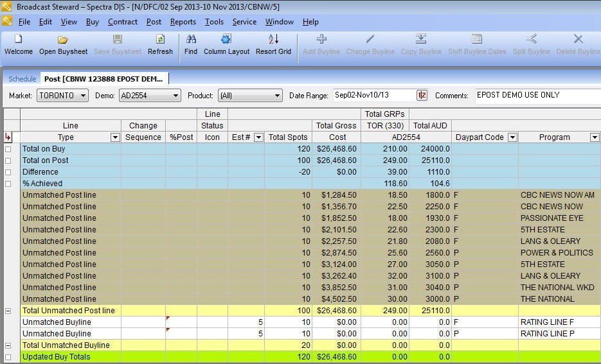The image size is (601, 364).
Task: Open the File menu
Action: [24, 22]
